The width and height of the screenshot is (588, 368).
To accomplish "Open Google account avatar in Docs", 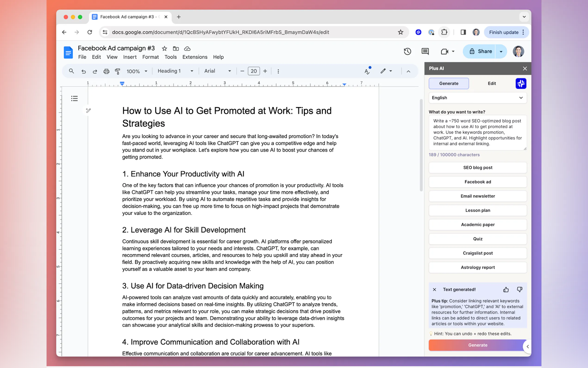I will [519, 51].
